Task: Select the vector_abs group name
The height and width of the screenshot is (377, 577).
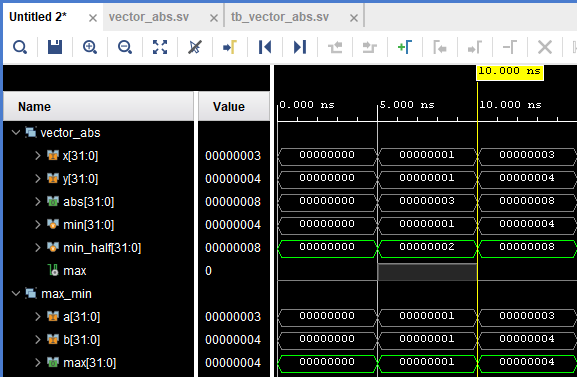Action: click(x=70, y=133)
